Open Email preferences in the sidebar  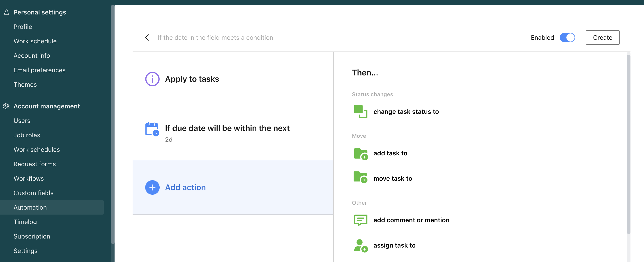39,70
